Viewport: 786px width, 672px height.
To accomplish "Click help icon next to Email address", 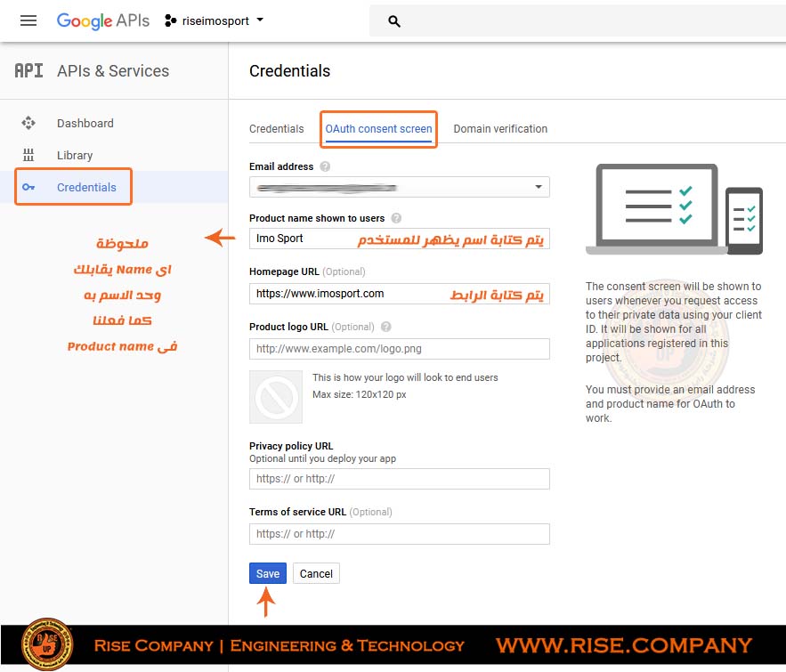I will click(325, 166).
